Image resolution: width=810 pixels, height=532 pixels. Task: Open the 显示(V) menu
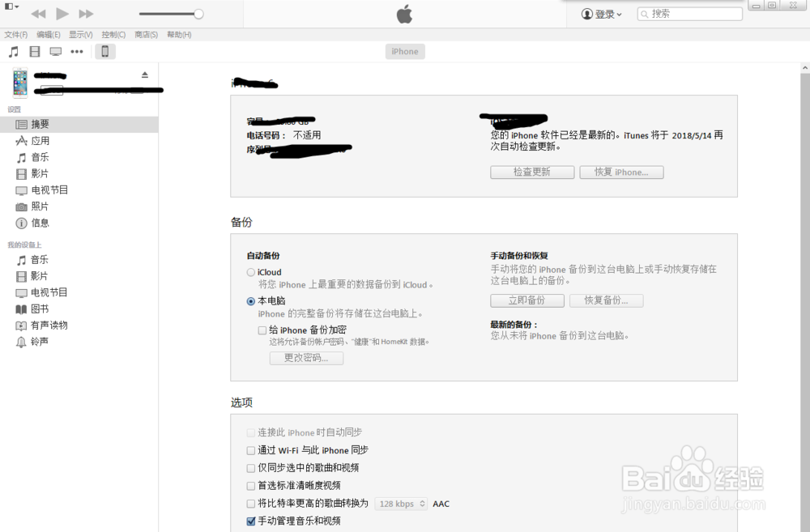[x=81, y=35]
